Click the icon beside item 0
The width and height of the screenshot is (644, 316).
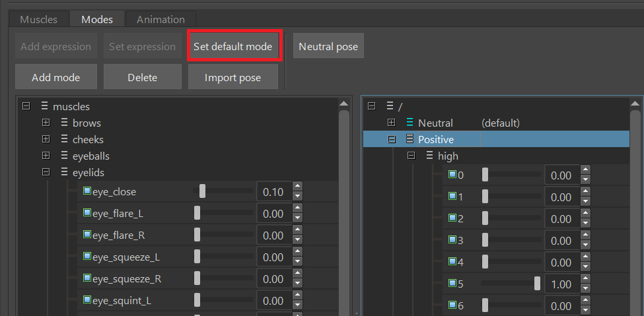pyautogui.click(x=452, y=175)
